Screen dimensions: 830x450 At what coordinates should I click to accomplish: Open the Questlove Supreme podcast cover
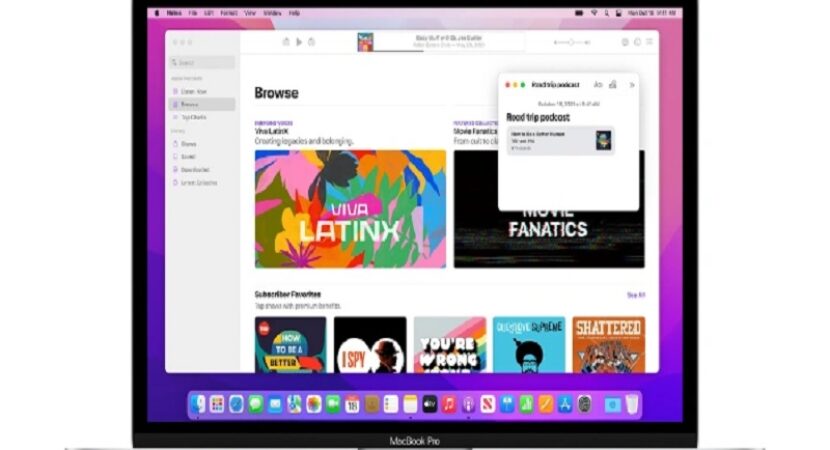click(529, 345)
